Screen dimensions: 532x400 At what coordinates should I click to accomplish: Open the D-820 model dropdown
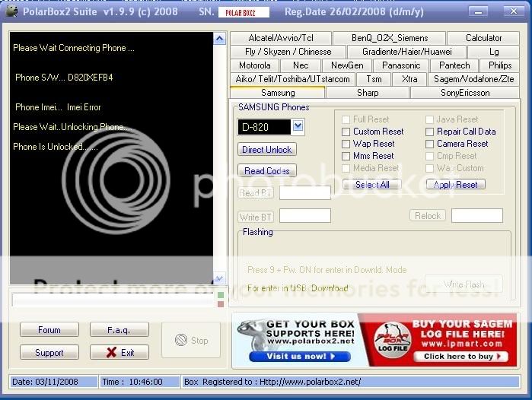coord(298,126)
